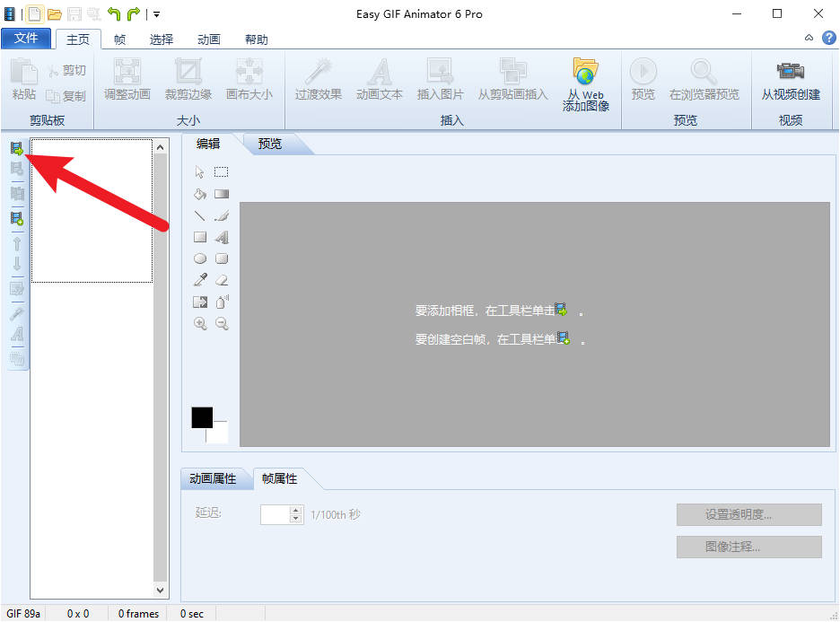The height and width of the screenshot is (622, 840).
Task: Click frame list scrollbar up arrow
Action: point(160,147)
